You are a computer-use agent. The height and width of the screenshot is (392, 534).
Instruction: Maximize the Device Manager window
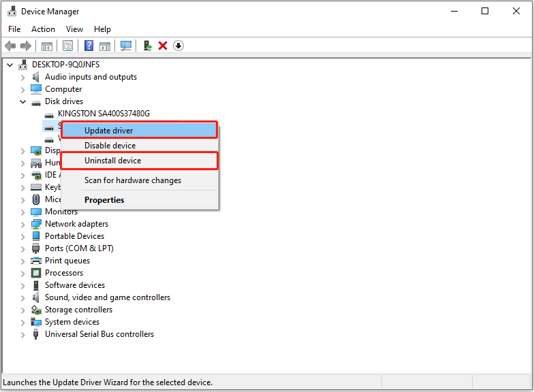point(485,11)
